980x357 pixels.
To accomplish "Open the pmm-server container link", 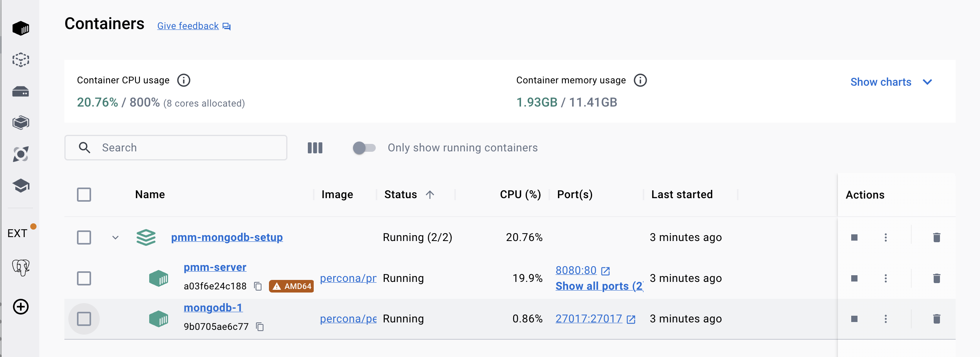I will tap(215, 267).
